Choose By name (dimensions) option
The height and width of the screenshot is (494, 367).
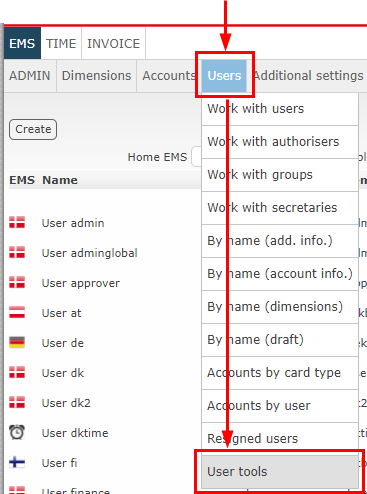[x=280, y=307]
